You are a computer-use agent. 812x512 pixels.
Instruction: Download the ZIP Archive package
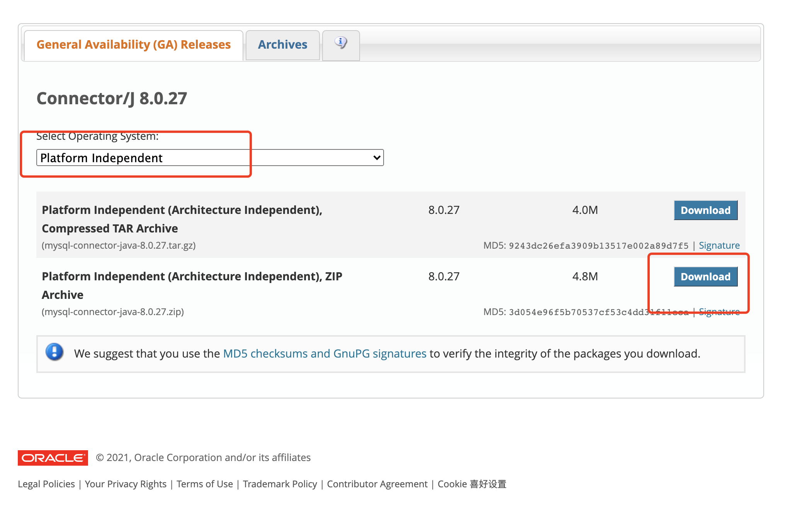pos(706,276)
